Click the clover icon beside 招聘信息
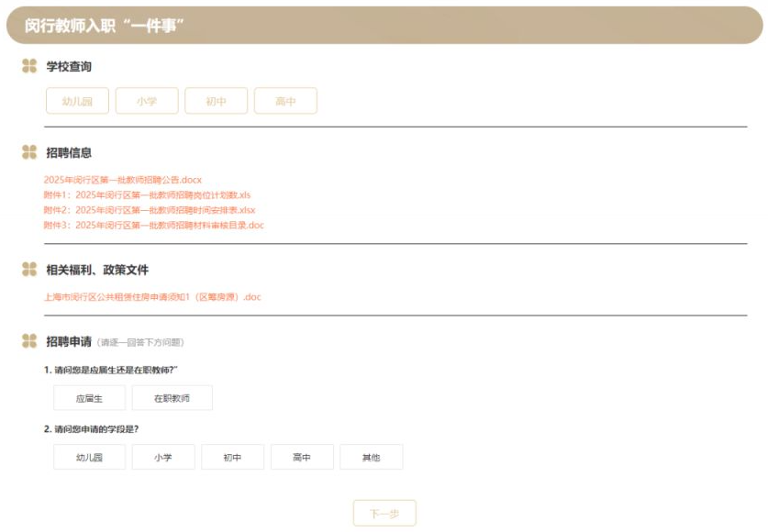The image size is (768, 532). 29,152
